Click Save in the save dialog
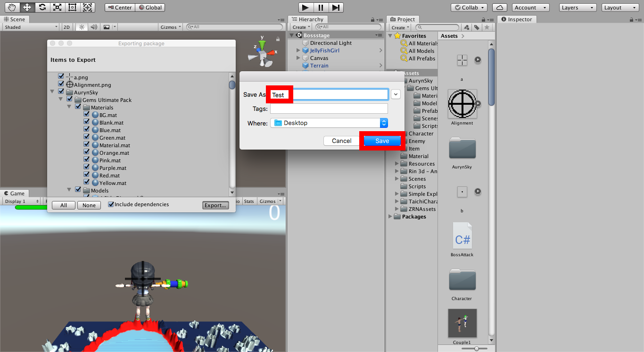 tap(382, 141)
